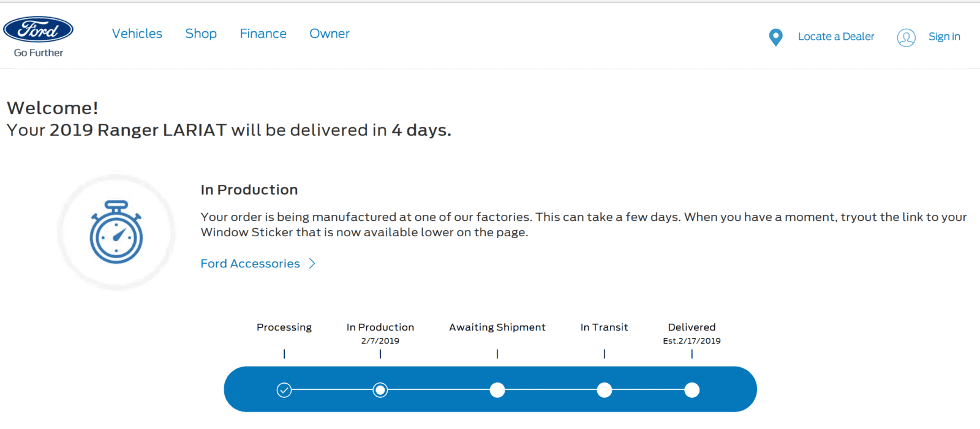The image size is (980, 429).
Task: Click the order manufacturing description paragraph
Action: (x=584, y=225)
